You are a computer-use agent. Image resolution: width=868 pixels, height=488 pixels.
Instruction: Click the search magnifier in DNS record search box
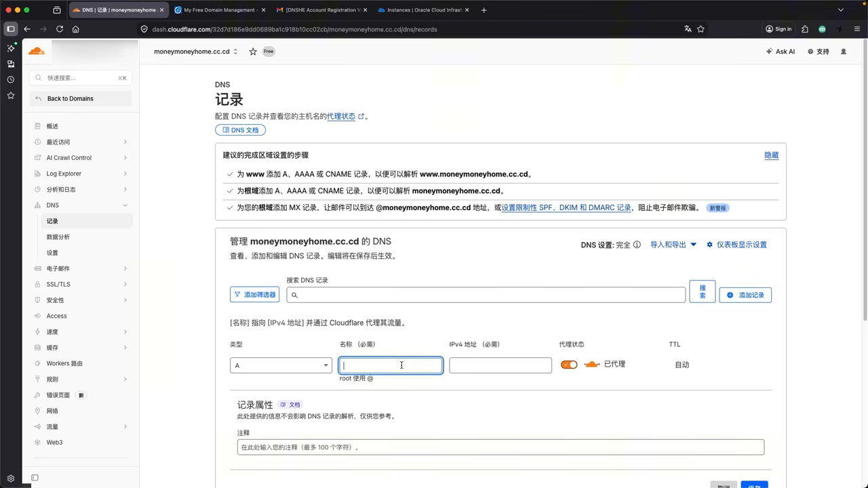[x=295, y=295]
